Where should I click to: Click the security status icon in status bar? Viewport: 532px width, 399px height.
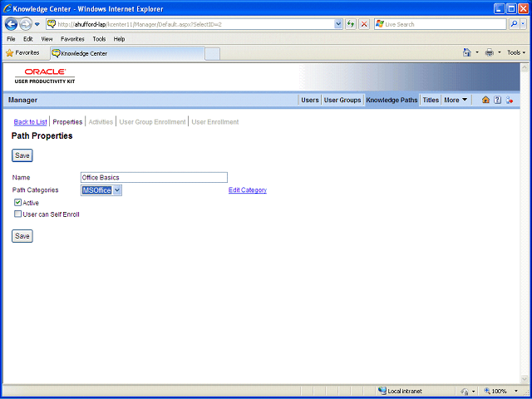(x=465, y=391)
